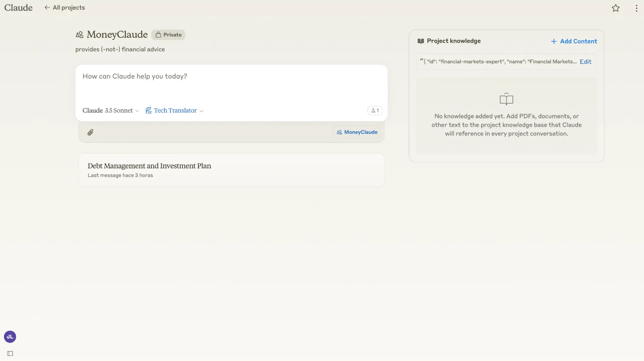Open the JL user avatar menu
The height and width of the screenshot is (361, 644).
(10, 337)
